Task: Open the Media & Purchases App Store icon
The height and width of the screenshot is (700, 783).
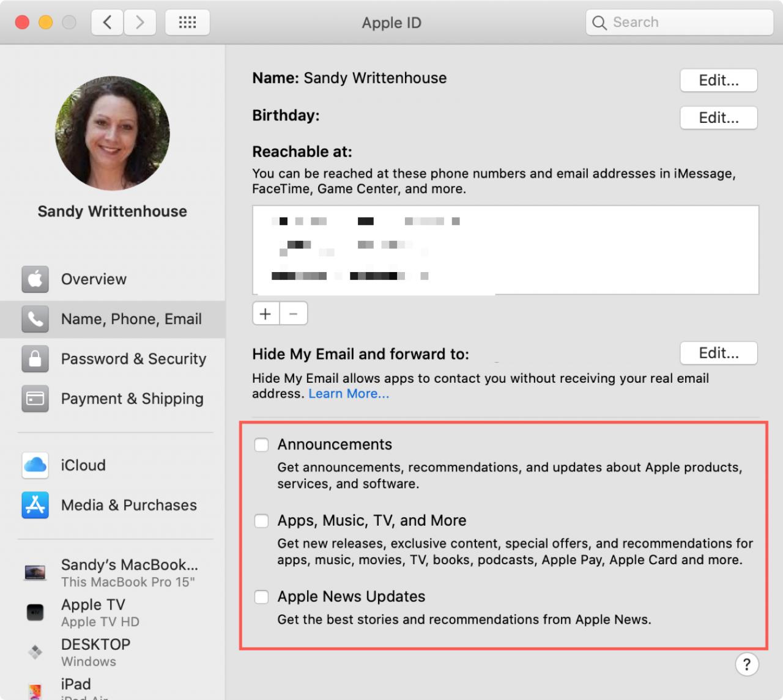Action: pyautogui.click(x=35, y=505)
